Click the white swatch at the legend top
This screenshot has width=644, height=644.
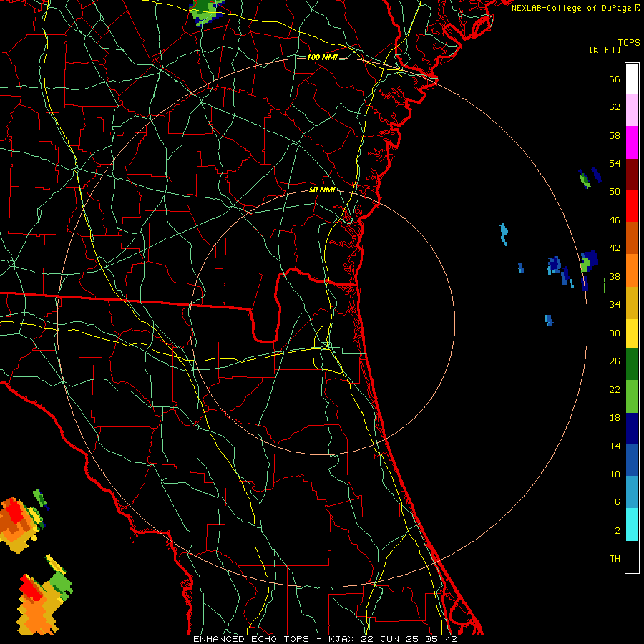632,79
